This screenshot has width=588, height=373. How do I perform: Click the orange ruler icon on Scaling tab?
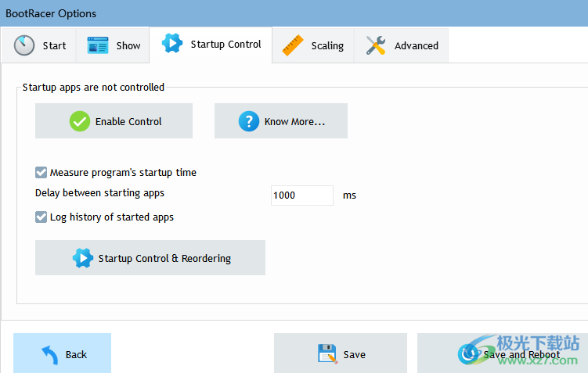pyautogui.click(x=293, y=45)
